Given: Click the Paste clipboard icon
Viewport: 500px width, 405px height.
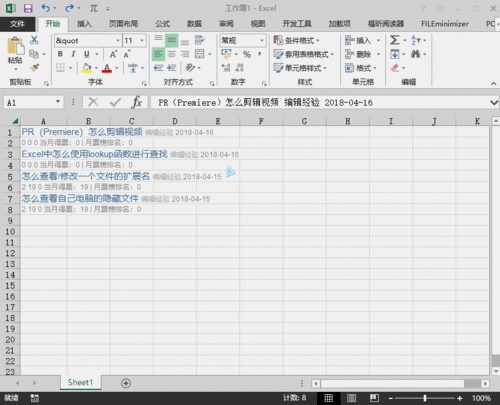Looking at the screenshot, I should 15,46.
